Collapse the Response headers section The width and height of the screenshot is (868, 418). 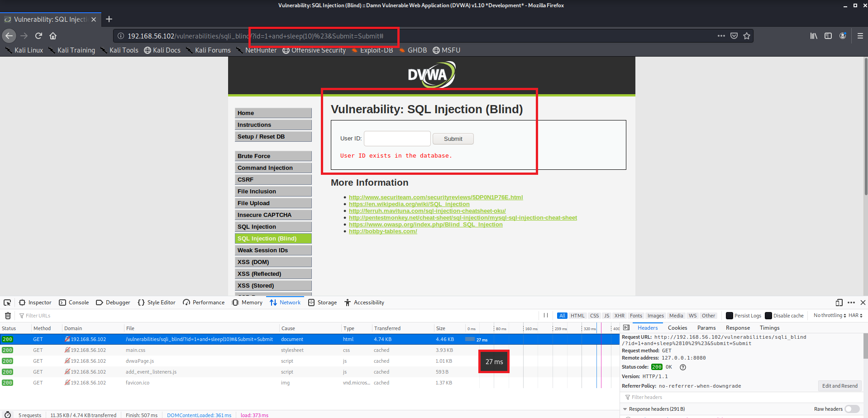tap(625, 409)
